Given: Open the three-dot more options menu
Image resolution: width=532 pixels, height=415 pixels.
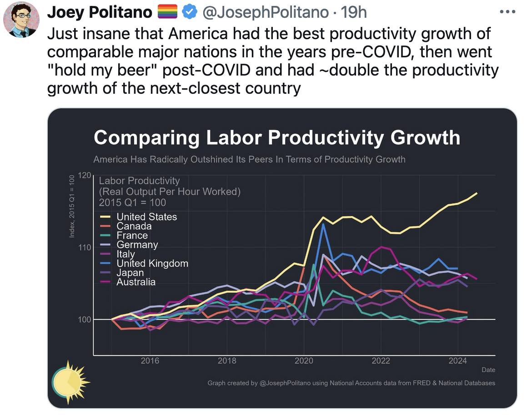Looking at the screenshot, I should 508,12.
